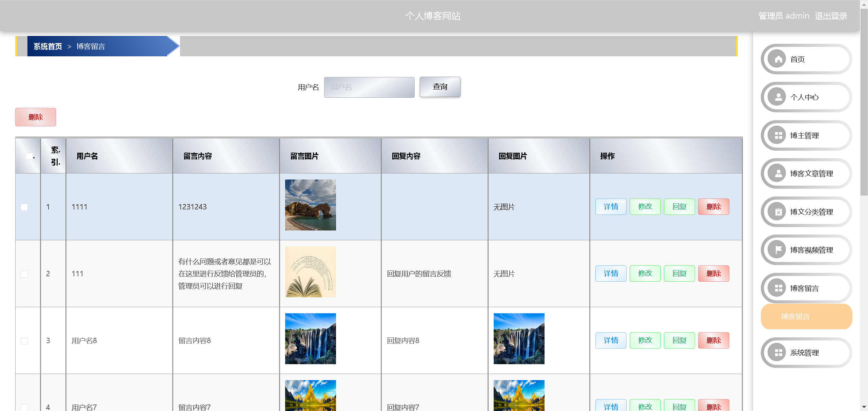
Task: Click the 查询 search button
Action: click(440, 87)
